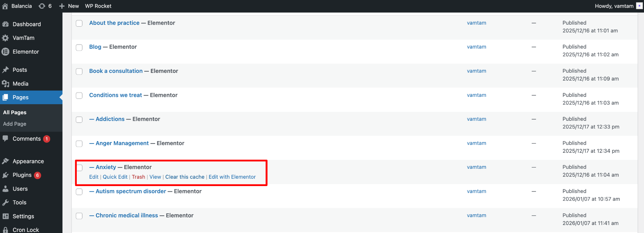Check the Anxiety page checkbox
Viewport: 644px width, 233px height.
(x=80, y=168)
